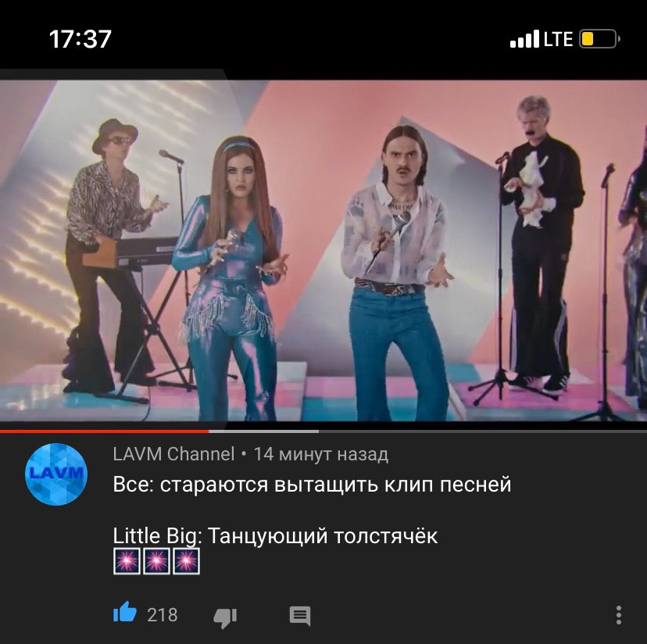Open the comment's three-dot options menu
Image resolution: width=647 pixels, height=644 pixels.
point(618,614)
